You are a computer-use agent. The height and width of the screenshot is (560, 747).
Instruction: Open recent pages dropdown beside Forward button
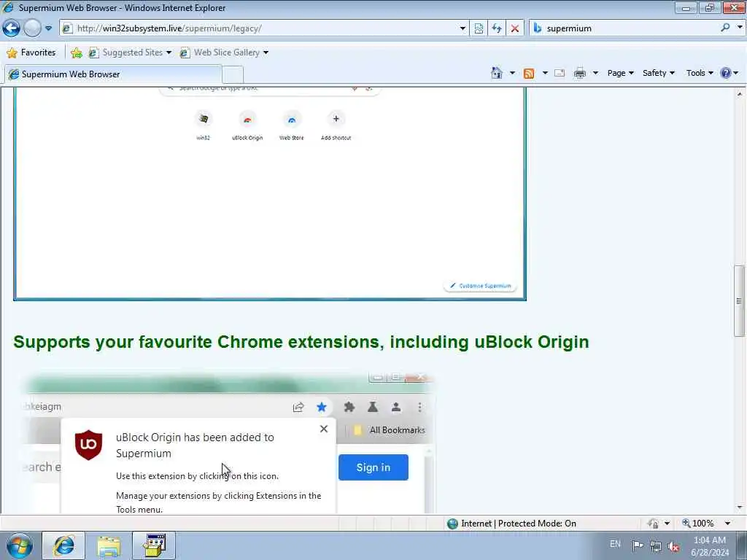point(49,28)
